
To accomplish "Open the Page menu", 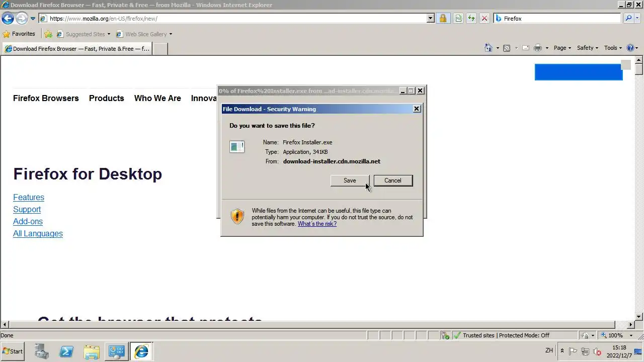I will [x=562, y=48].
